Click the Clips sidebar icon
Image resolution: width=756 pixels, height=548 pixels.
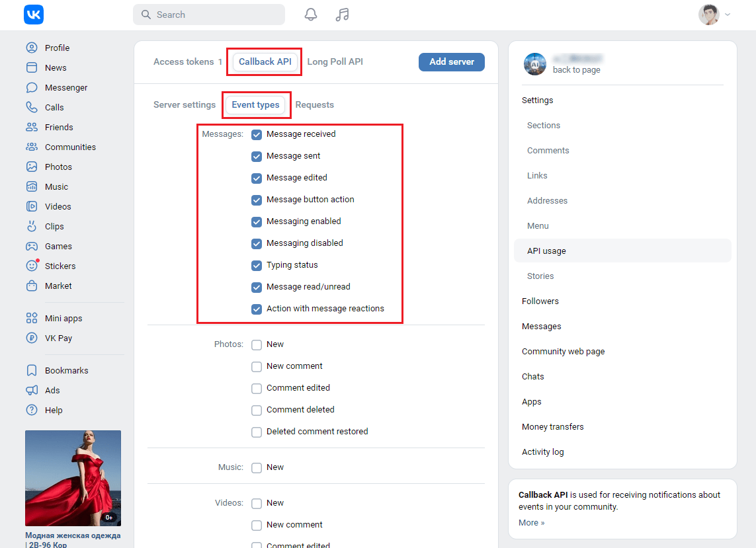pos(32,226)
